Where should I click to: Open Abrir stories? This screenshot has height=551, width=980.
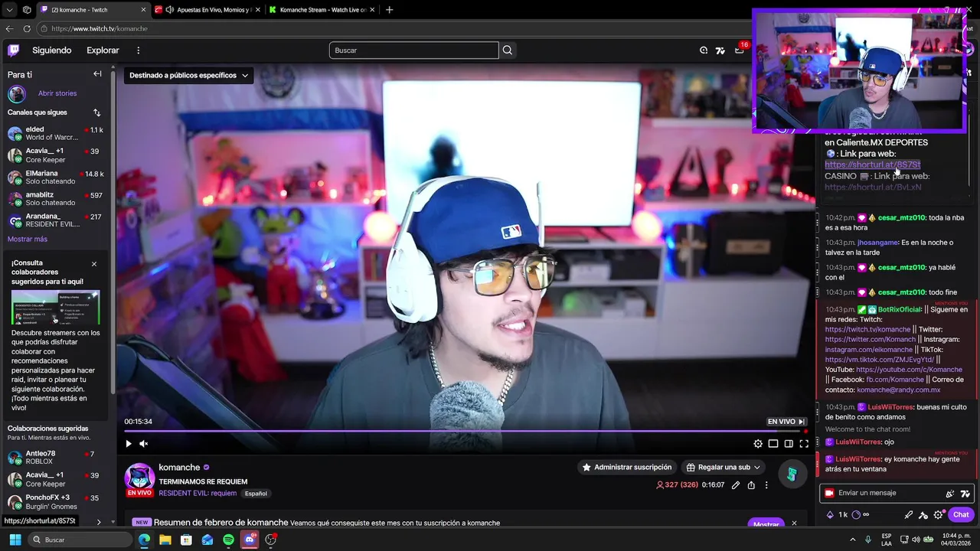57,93
